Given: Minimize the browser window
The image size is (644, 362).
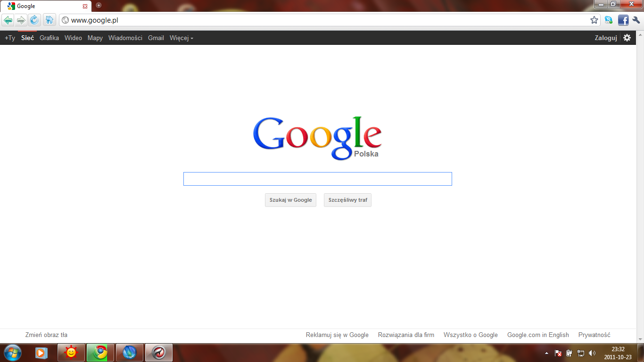Looking at the screenshot, I should pyautogui.click(x=601, y=4).
